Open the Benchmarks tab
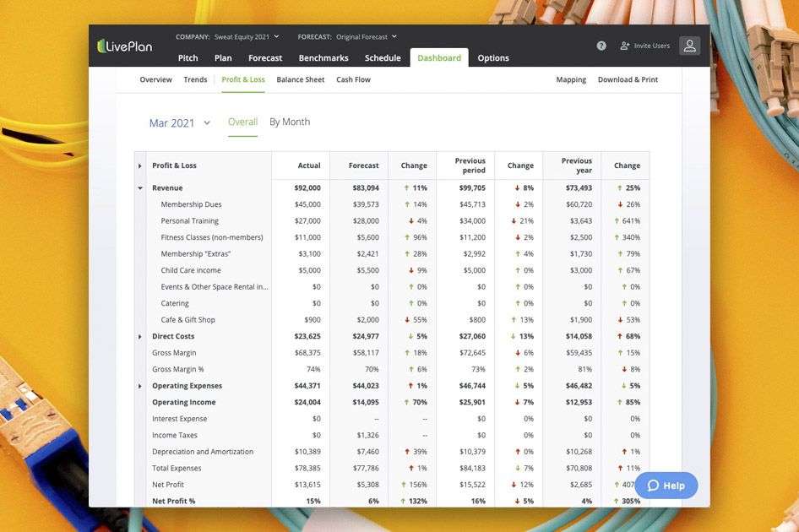799x532 pixels. 323,58
